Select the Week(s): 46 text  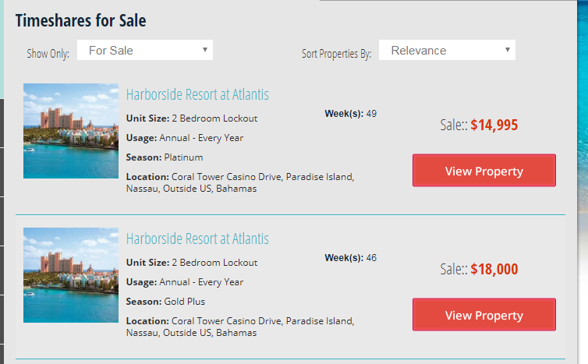click(351, 258)
